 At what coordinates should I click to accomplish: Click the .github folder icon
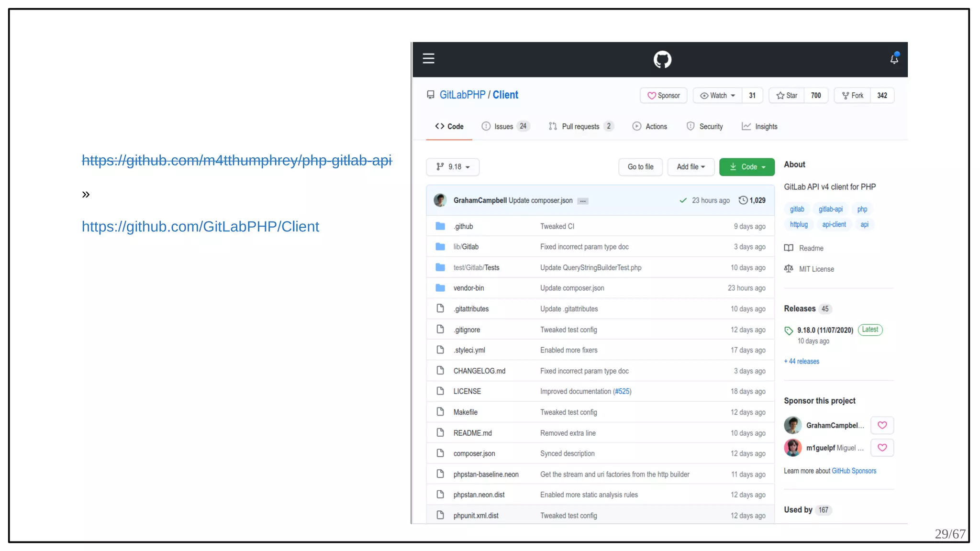click(440, 226)
